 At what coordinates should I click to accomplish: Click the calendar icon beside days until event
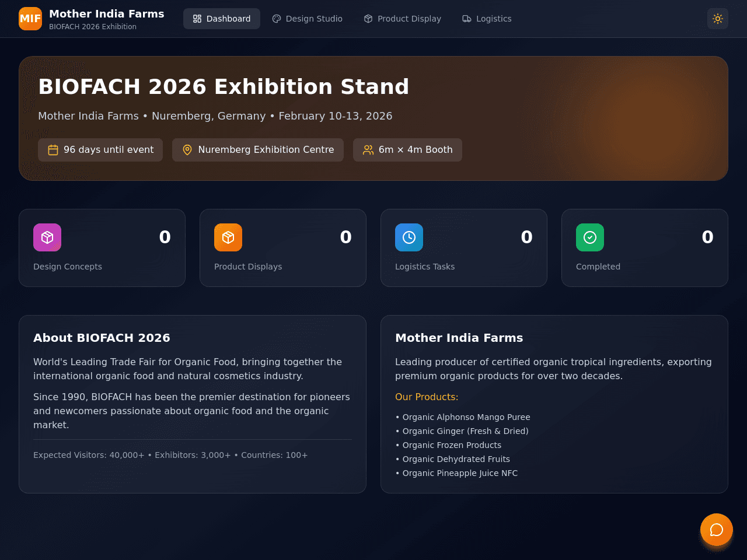click(x=53, y=150)
